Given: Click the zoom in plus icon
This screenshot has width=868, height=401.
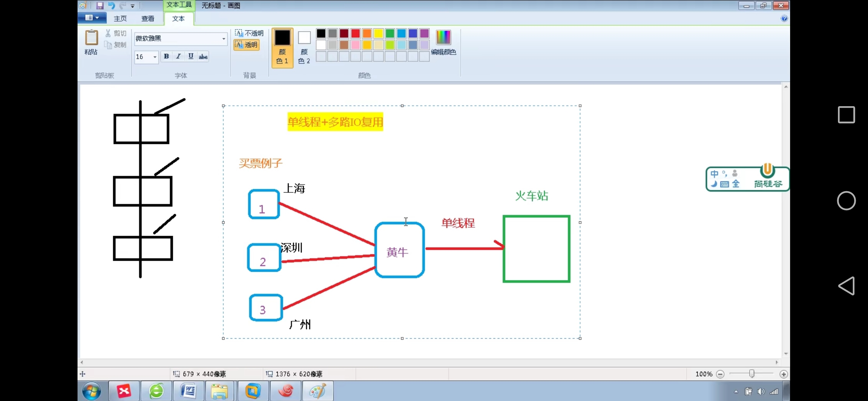Looking at the screenshot, I should (x=783, y=374).
